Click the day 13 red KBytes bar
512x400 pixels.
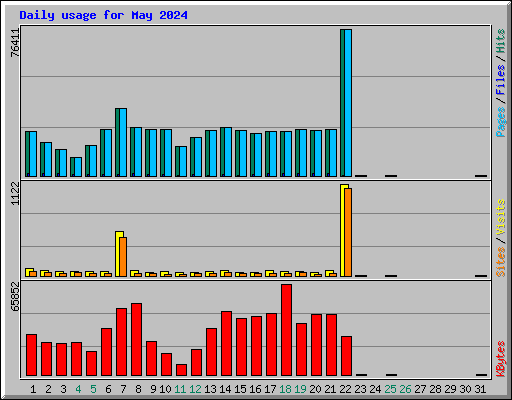(211, 352)
